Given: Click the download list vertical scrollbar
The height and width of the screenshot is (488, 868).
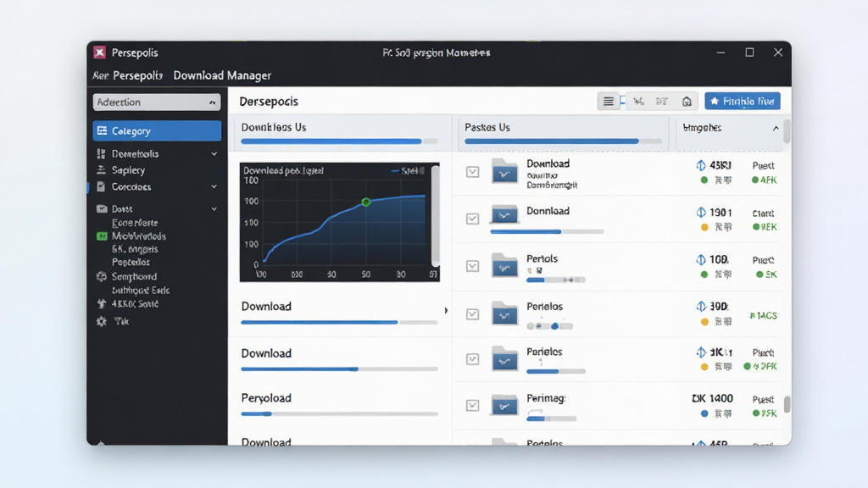Looking at the screenshot, I should 787,404.
